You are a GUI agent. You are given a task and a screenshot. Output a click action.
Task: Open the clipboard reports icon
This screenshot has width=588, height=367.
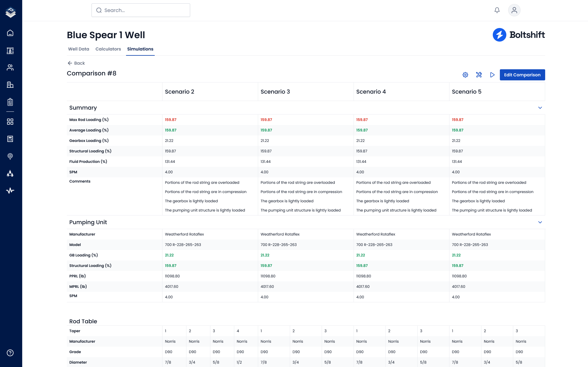click(10, 102)
